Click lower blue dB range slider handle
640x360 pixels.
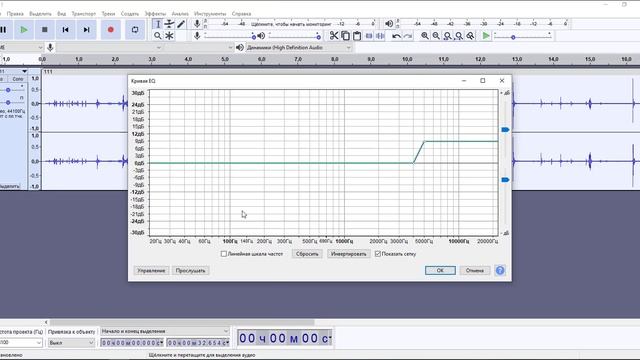pyautogui.click(x=505, y=180)
